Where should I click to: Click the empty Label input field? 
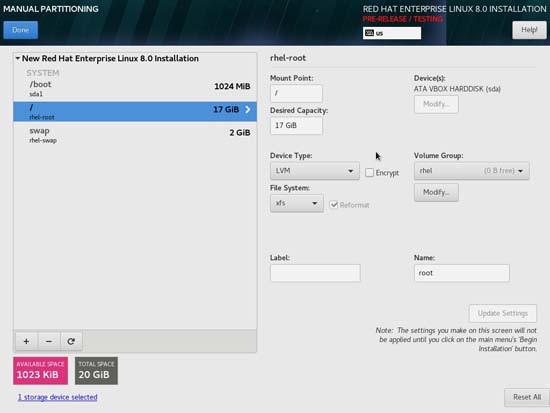point(315,273)
